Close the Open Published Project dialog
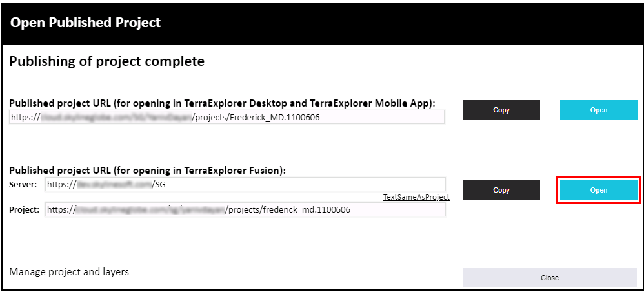 click(550, 278)
